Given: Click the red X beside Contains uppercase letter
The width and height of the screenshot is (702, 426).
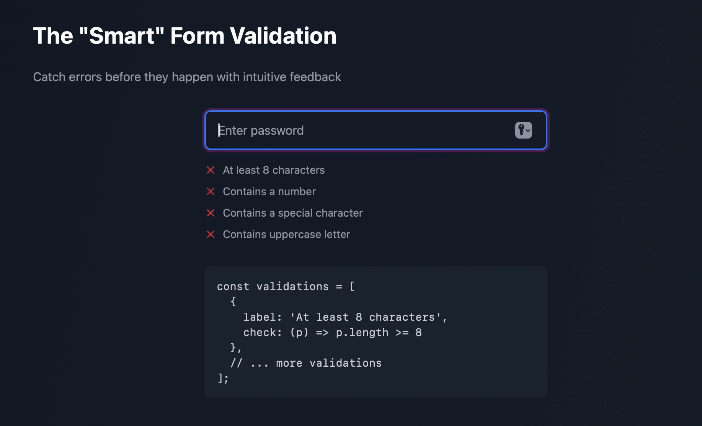Looking at the screenshot, I should 210,234.
